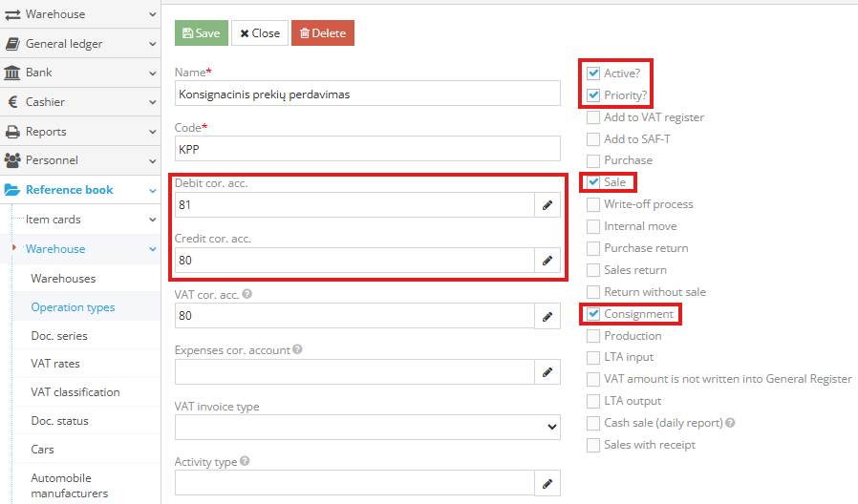
Task: Click pencil icon for VAT cor. acc.
Action: [x=547, y=316]
